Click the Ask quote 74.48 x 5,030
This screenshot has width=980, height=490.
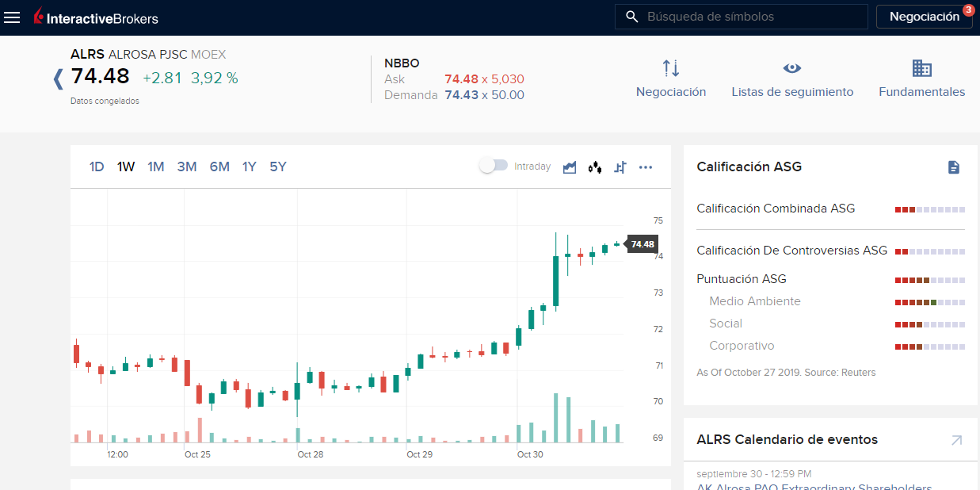(x=484, y=79)
